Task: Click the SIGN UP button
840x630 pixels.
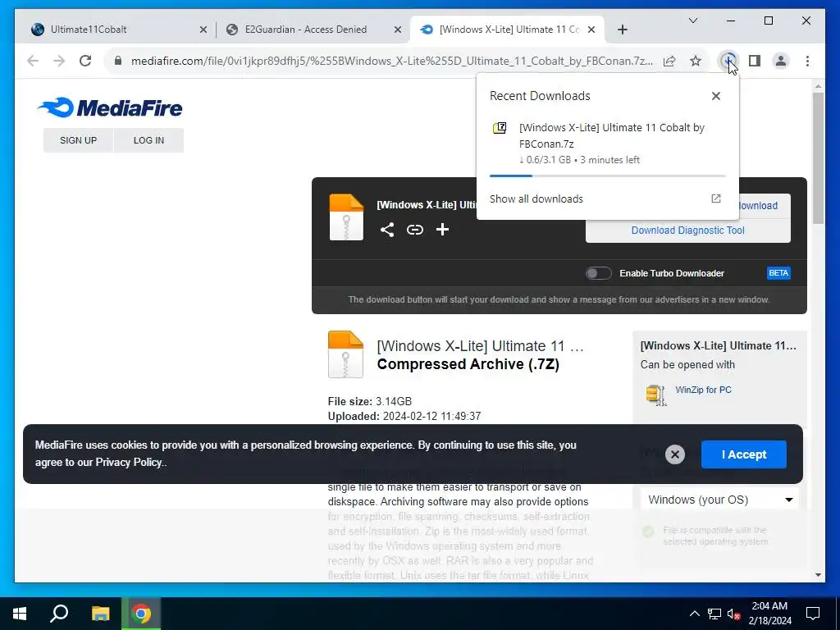Action: (x=78, y=140)
